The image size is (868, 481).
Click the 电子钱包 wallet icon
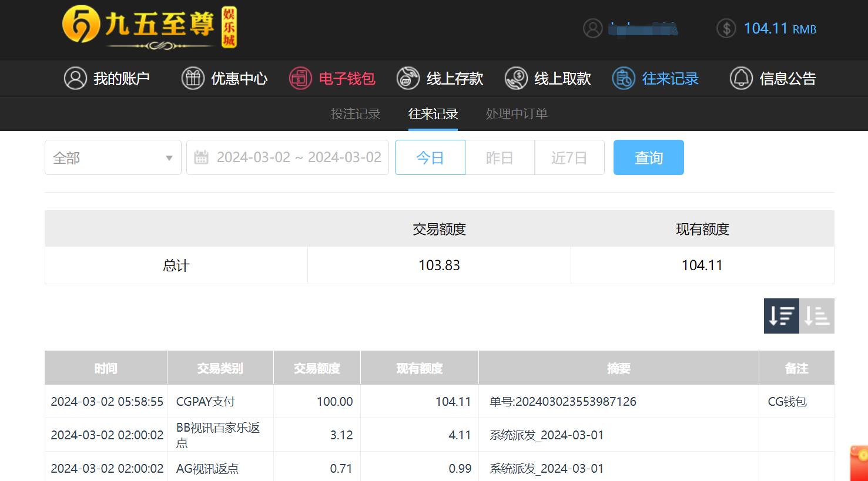click(300, 78)
